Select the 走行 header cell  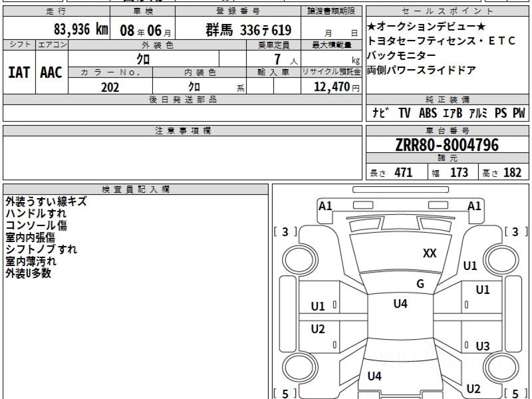coord(56,12)
